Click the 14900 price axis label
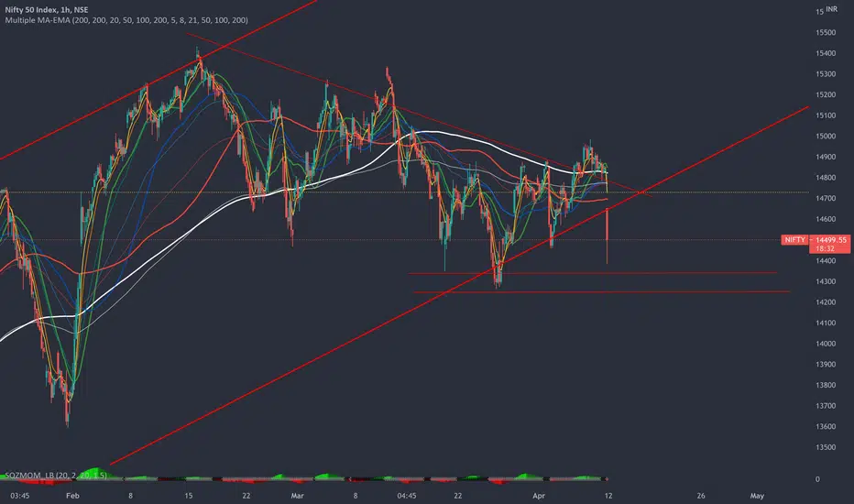 [x=826, y=157]
